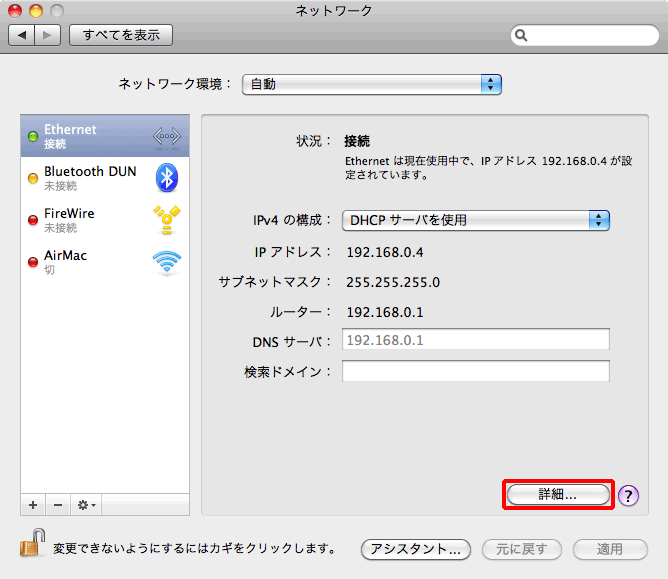668x579 pixels.
Task: Open the IPv4 の構成 dropdown
Action: (475, 220)
